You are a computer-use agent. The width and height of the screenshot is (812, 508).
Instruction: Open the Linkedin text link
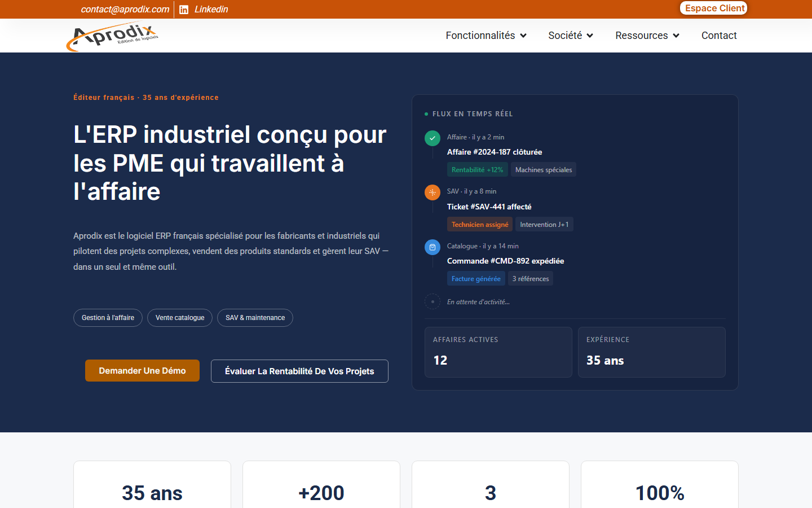(211, 9)
